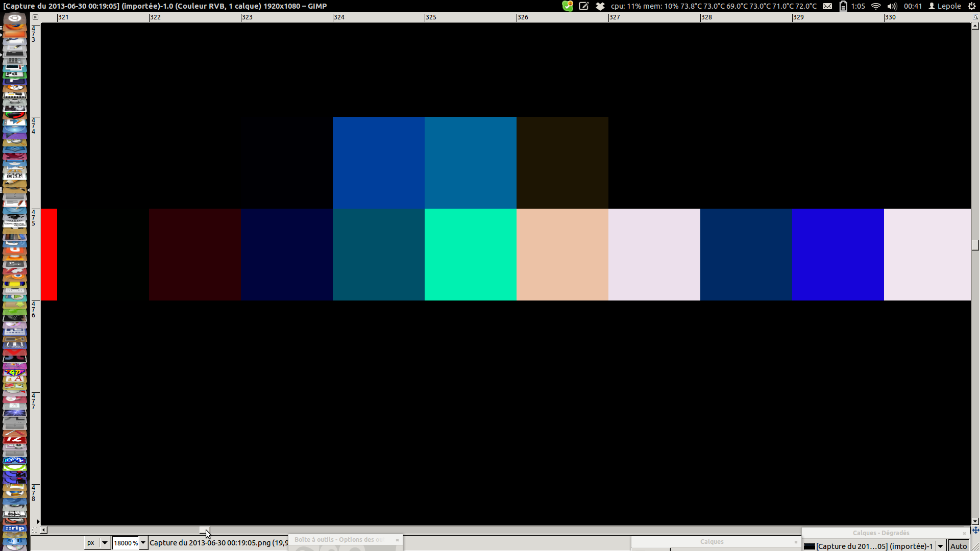Click the Dropbox tray icon

tap(600, 6)
